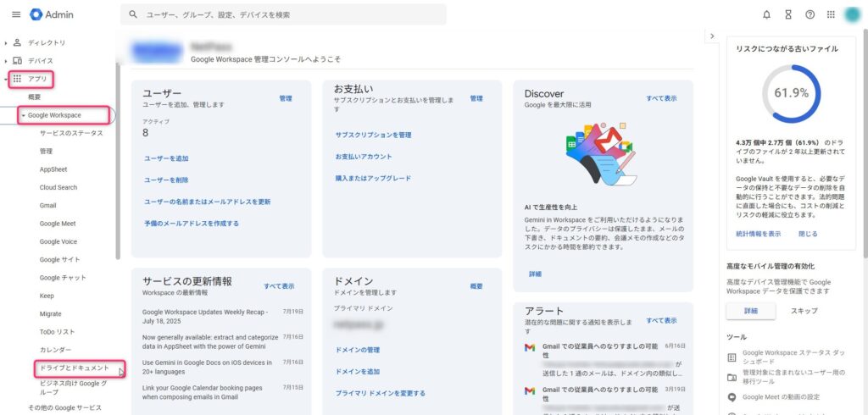Collapse the right side panel chevron
868x415 pixels.
pos(712,36)
